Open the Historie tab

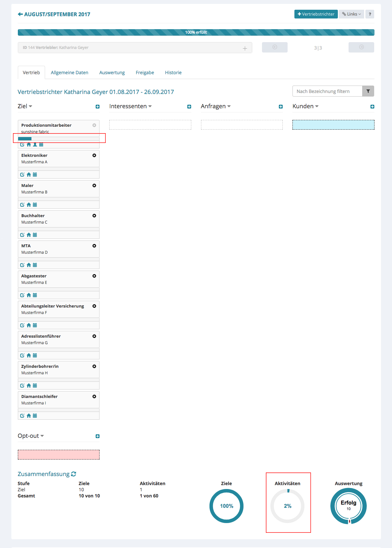[173, 73]
